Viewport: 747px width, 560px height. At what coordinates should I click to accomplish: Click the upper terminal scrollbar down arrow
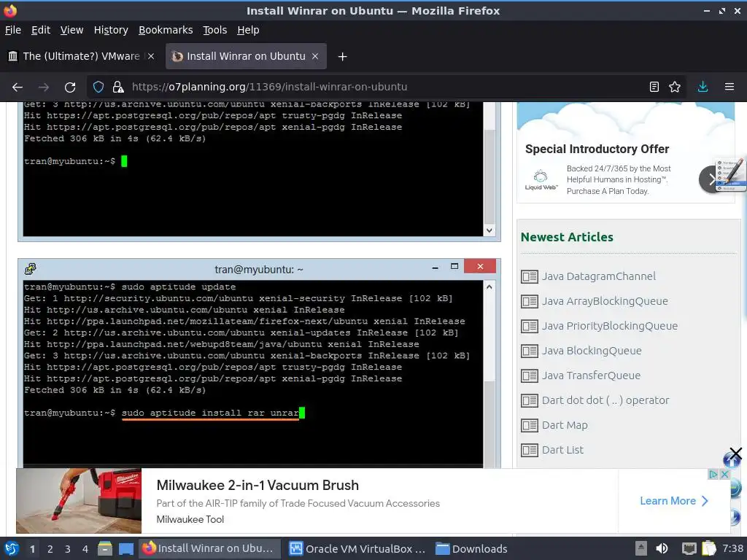(489, 230)
